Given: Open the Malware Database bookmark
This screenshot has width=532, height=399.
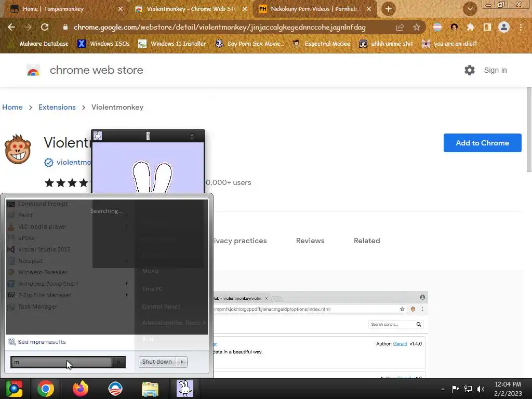Looking at the screenshot, I should click(39, 44).
